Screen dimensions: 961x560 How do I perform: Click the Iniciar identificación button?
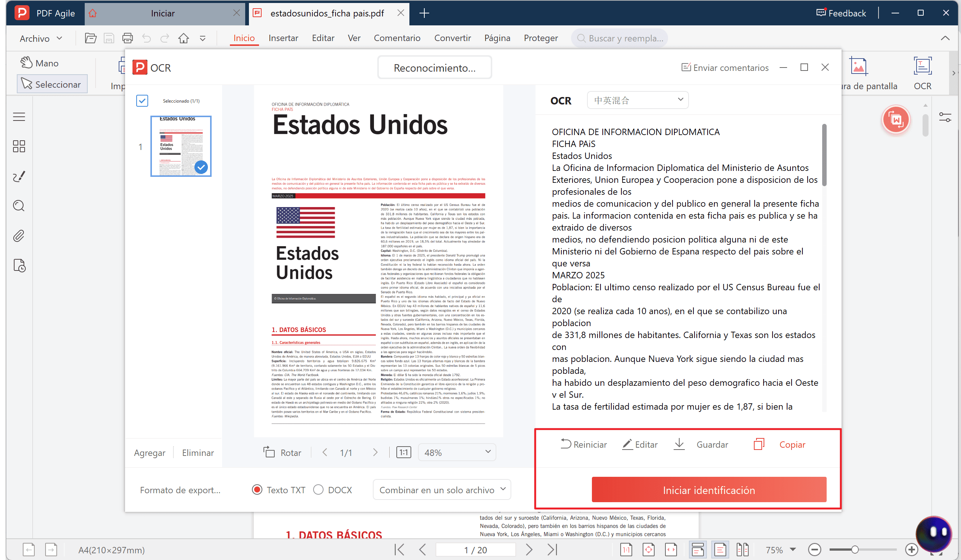point(709,490)
